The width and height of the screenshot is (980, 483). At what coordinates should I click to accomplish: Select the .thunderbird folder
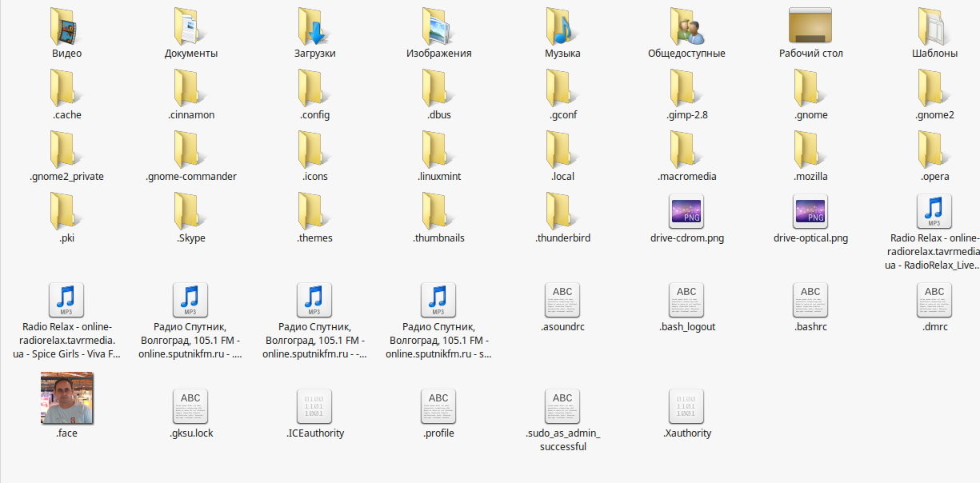coord(562,212)
